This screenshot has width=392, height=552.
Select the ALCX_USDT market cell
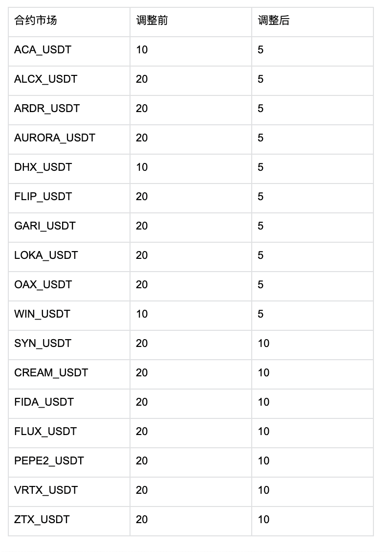46,79
